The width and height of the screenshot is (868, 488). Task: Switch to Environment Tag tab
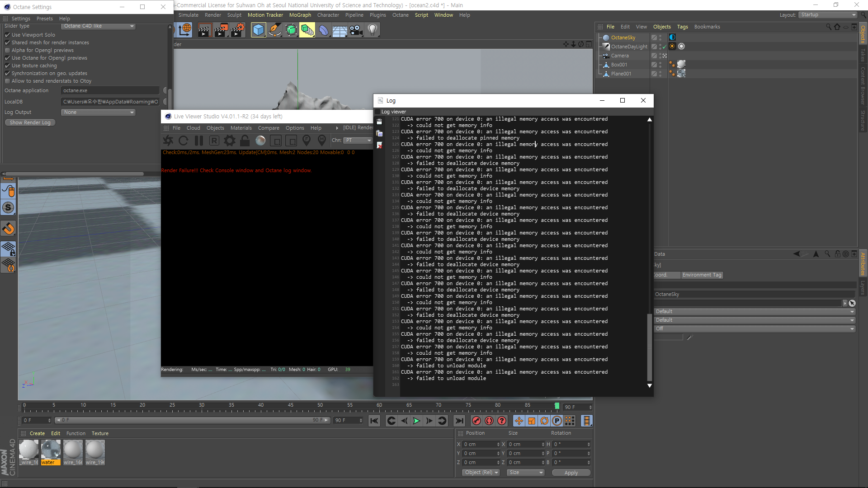[702, 275]
